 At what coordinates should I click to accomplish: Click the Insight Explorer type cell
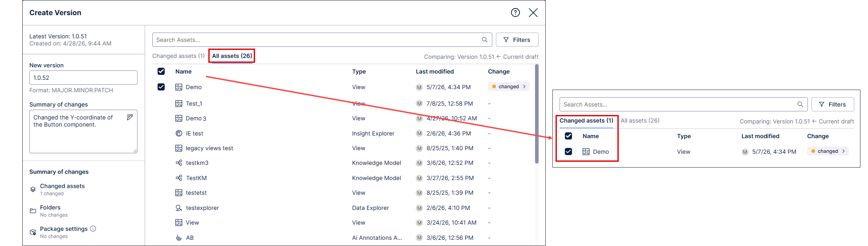coord(373,133)
